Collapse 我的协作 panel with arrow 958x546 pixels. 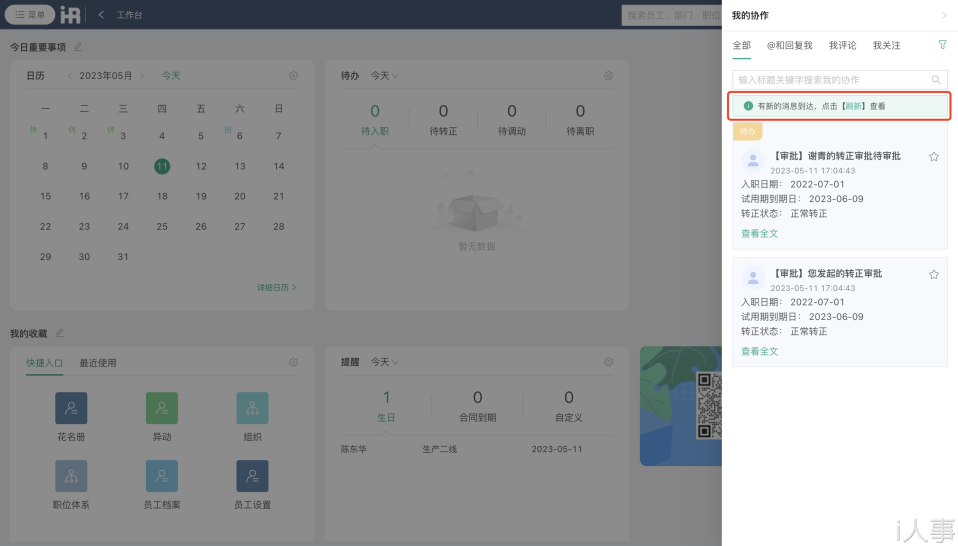(944, 15)
